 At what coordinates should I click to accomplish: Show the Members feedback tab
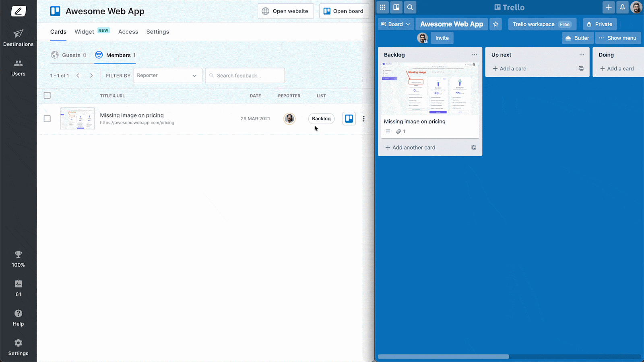point(115,55)
